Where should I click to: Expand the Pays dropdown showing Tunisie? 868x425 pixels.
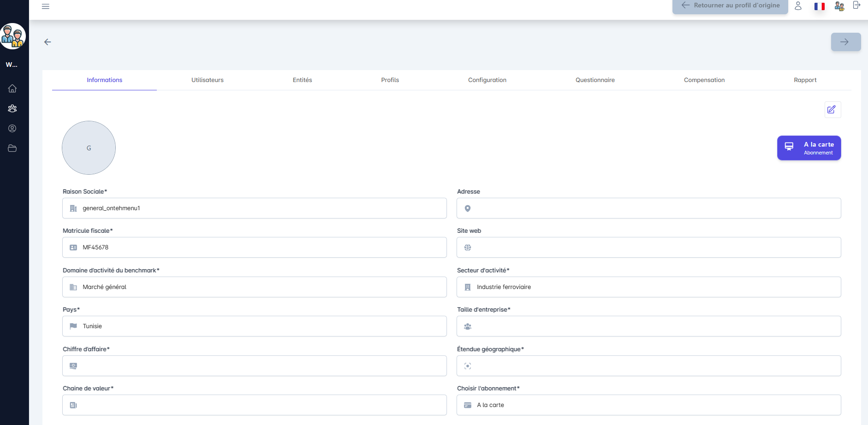pyautogui.click(x=254, y=326)
